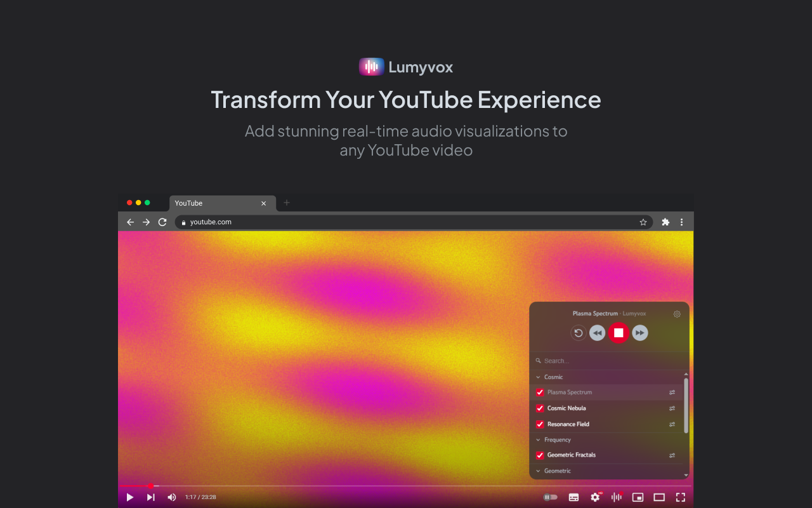Click the restart visualization circular arrow

(578, 333)
